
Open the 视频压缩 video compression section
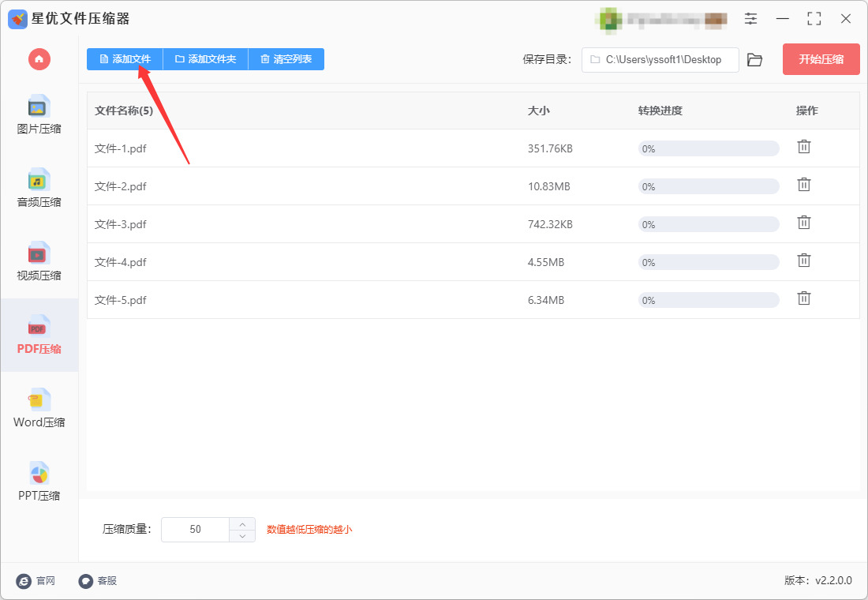click(39, 261)
